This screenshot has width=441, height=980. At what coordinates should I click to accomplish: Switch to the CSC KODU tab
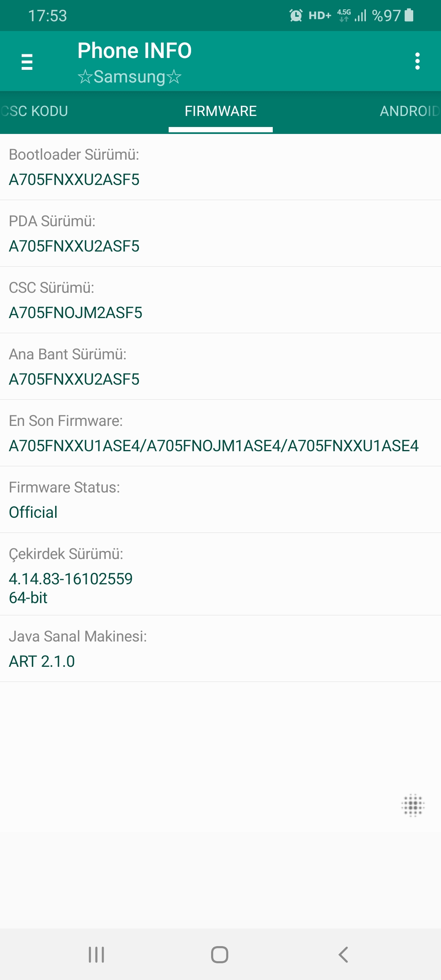click(34, 111)
